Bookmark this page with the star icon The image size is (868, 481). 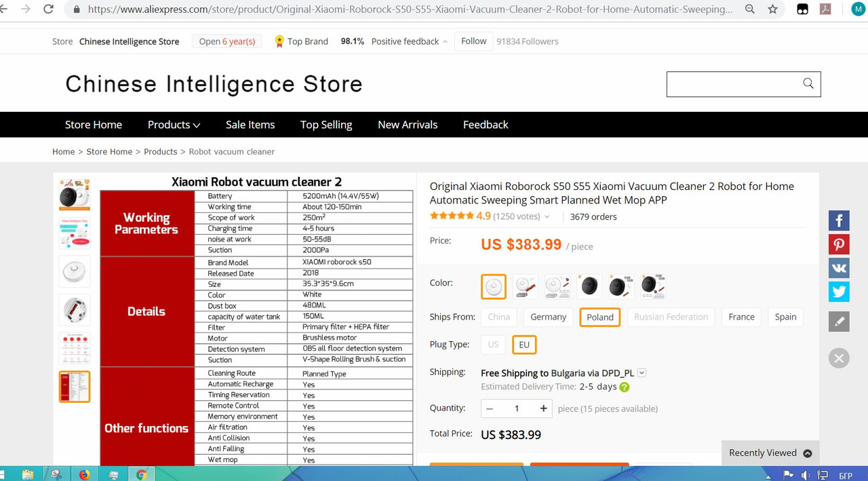click(x=772, y=9)
